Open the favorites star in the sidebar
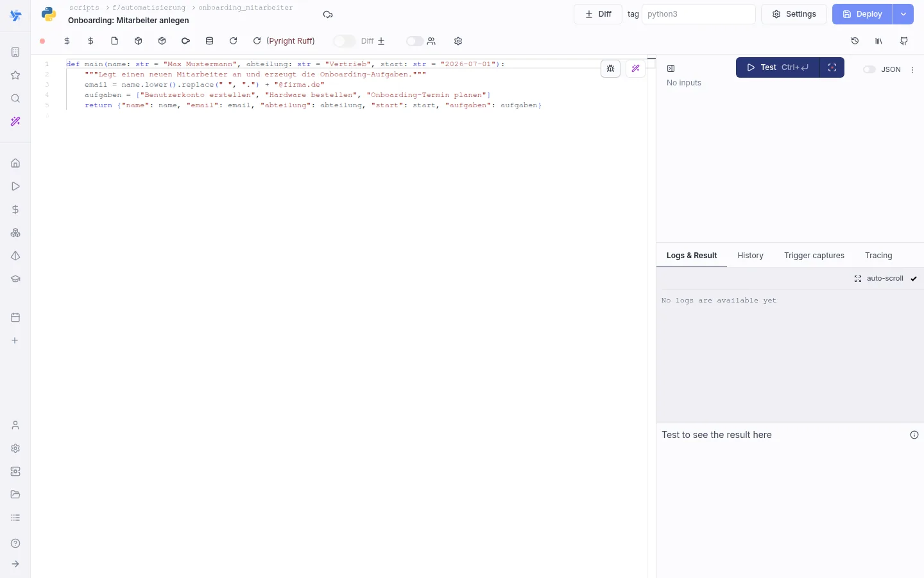Image resolution: width=924 pixels, height=578 pixels. pyautogui.click(x=15, y=75)
